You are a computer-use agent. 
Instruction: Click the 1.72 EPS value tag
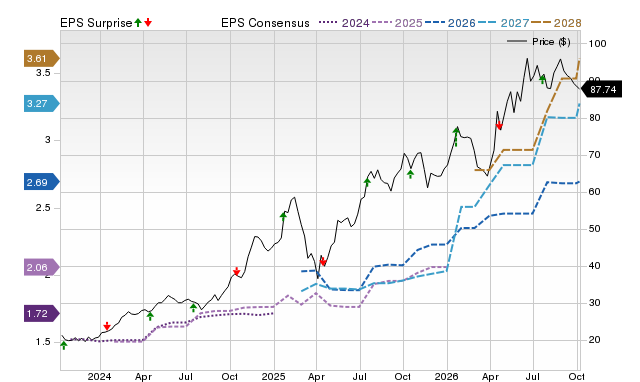pyautogui.click(x=42, y=314)
